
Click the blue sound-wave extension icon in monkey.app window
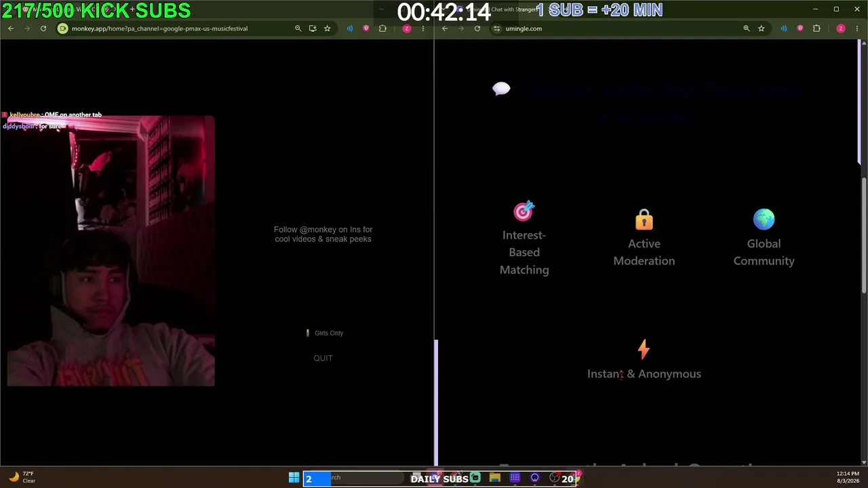point(350,28)
